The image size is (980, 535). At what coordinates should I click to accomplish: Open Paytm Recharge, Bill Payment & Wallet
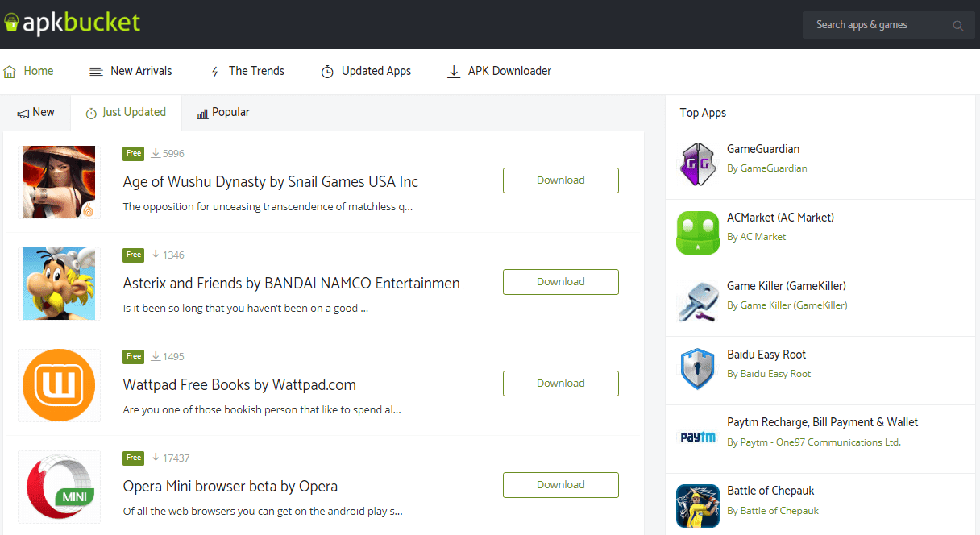(823, 422)
